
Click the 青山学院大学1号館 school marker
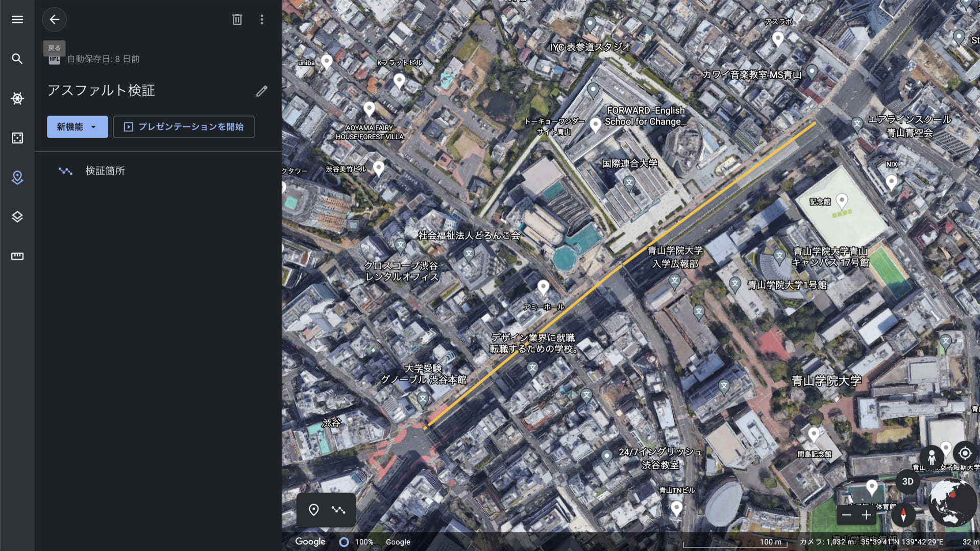point(735,284)
